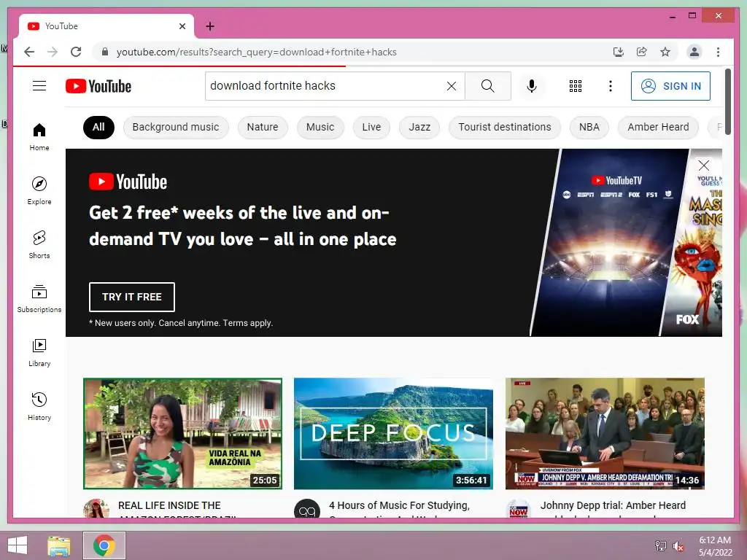Reload the page with the refresh icon
This screenshot has width=747, height=560.
(x=76, y=52)
